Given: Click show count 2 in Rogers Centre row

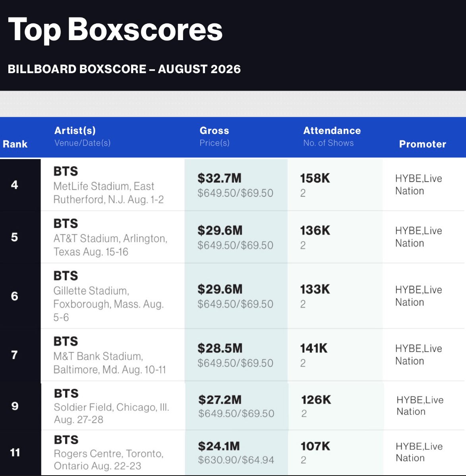Looking at the screenshot, I should point(304,460).
